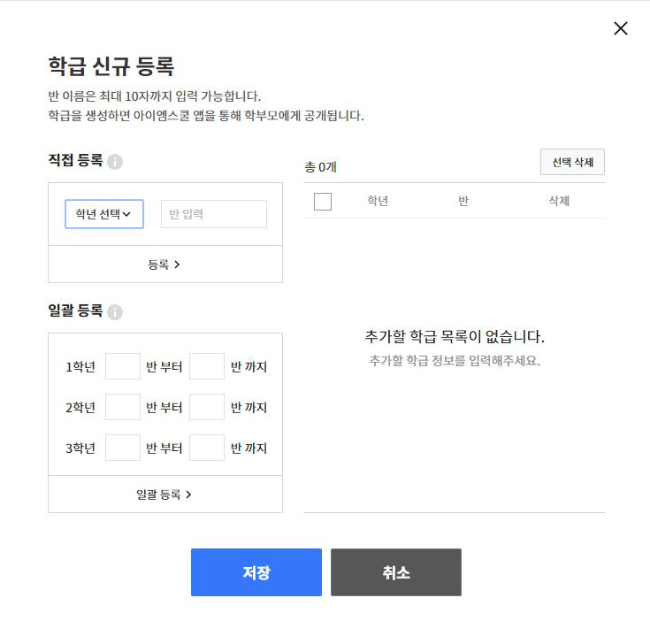Click the 반 입력 text field
Screen dimensions: 650x644
pos(214,214)
